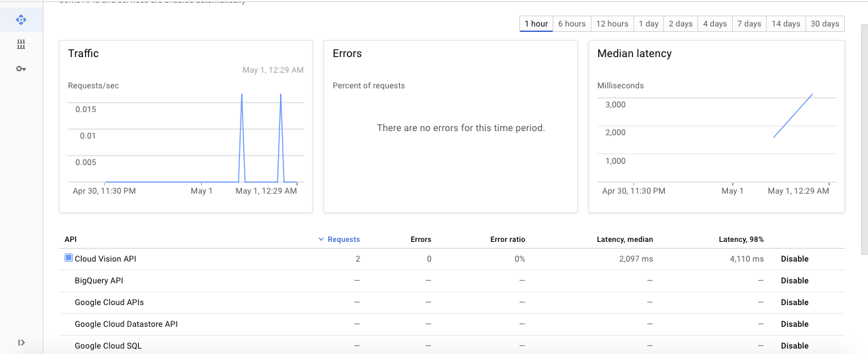Click the 2,097 ms median latency value

tap(636, 259)
